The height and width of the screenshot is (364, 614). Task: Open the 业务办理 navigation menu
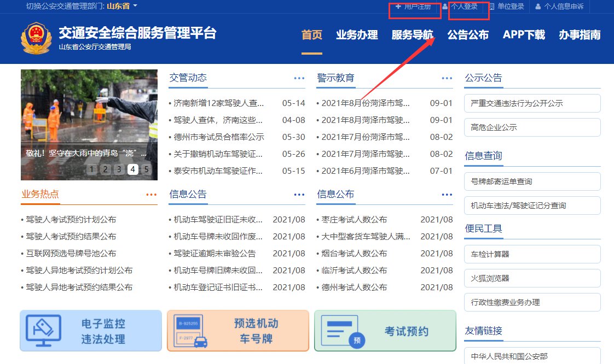click(357, 35)
